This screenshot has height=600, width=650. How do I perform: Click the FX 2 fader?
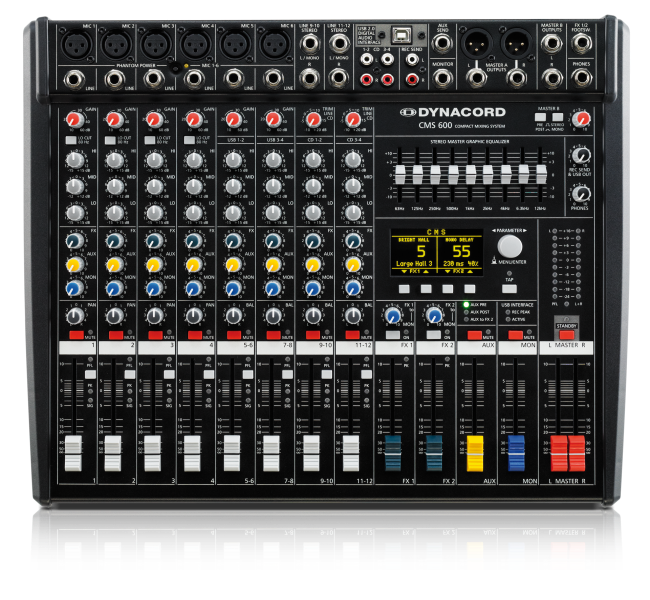click(434, 453)
